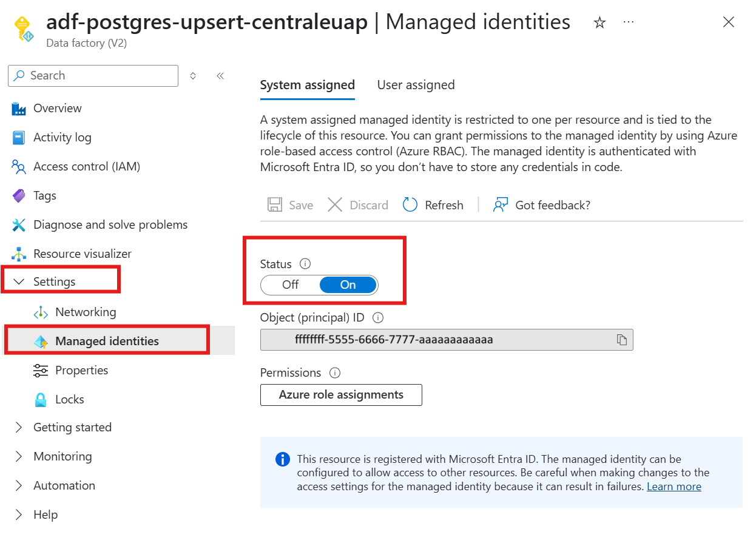Open the more options ellipsis menu
Image resolution: width=756 pixels, height=546 pixels.
pos(629,22)
